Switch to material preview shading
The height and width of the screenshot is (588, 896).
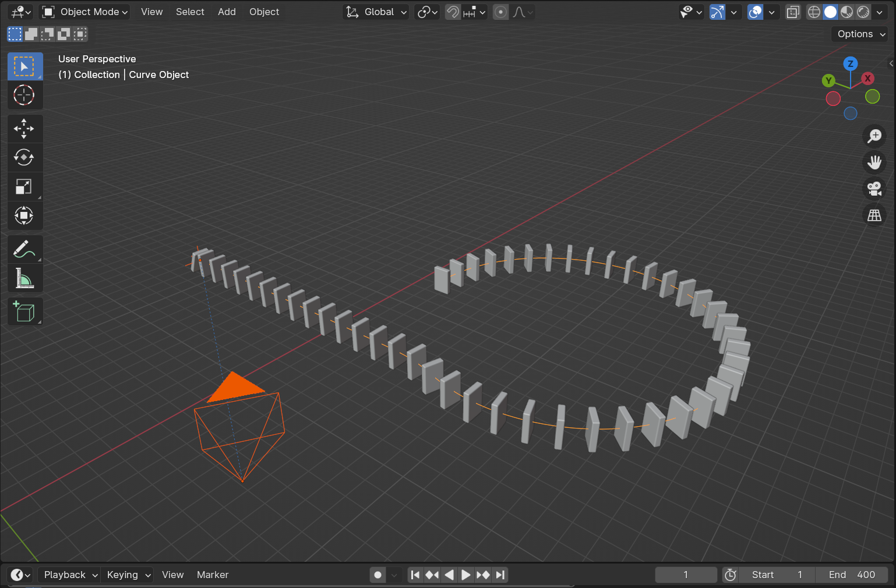point(847,12)
